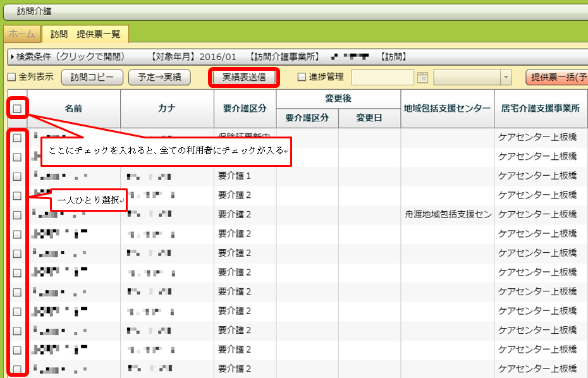Select the checkbox in the 舟渡地域包括支援セン row

click(x=17, y=215)
